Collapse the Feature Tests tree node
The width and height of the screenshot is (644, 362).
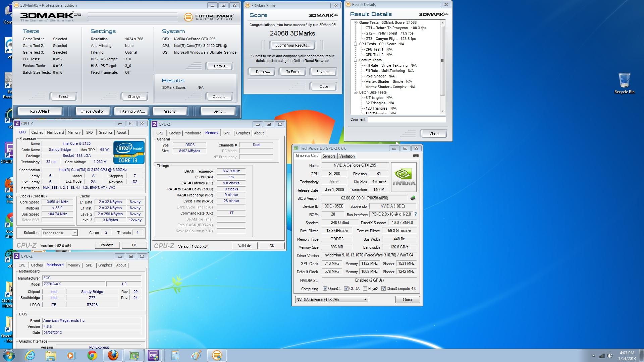[x=356, y=60]
